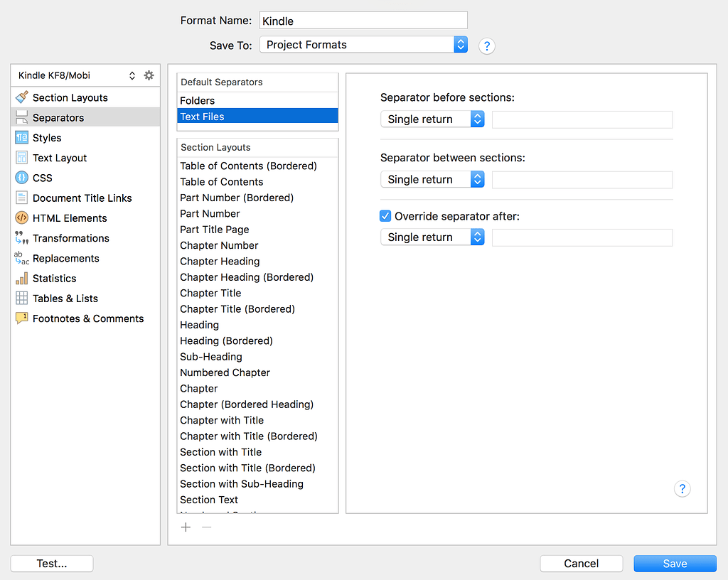
Task: Select the CSS section icon
Action: tap(43, 178)
